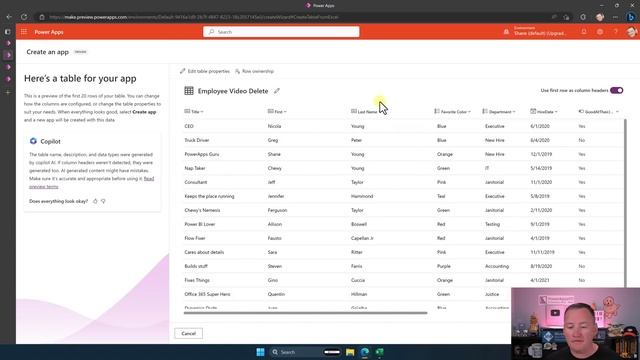640x360 pixels.
Task: Open File Explorer from the taskbar
Action: coord(350,352)
